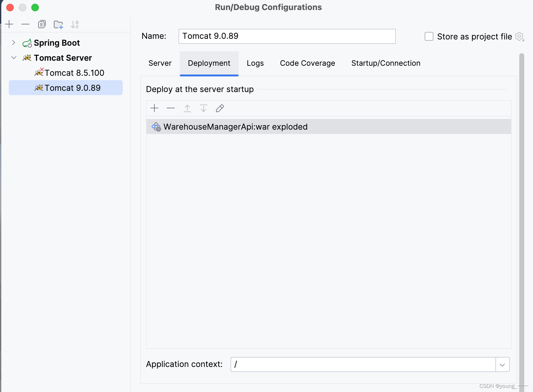Open the Application context dropdown
This screenshot has height=392, width=533.
pos(503,365)
